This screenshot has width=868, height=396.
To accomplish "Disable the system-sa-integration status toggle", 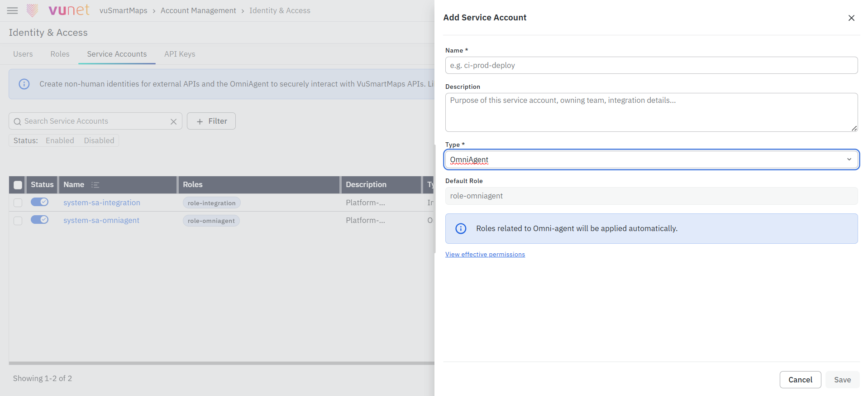I will [39, 202].
